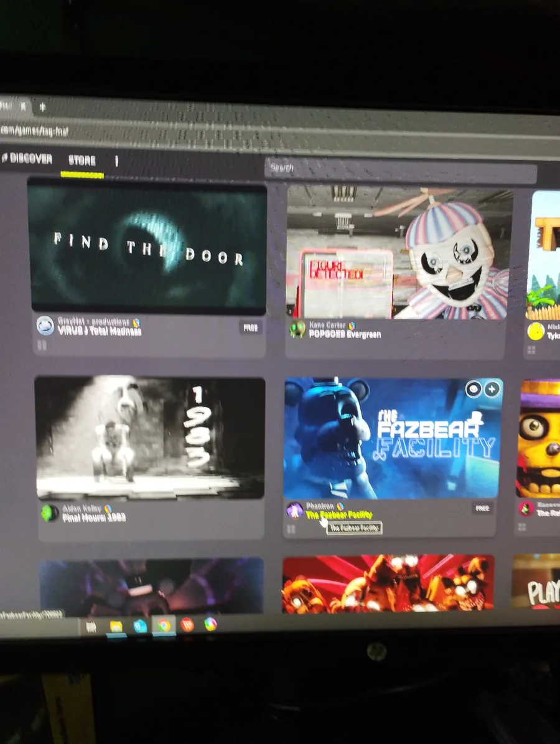Click the circle icon on Fazbear Facility thumbnail
Screen dimensions: 560x744
pos(474,389)
